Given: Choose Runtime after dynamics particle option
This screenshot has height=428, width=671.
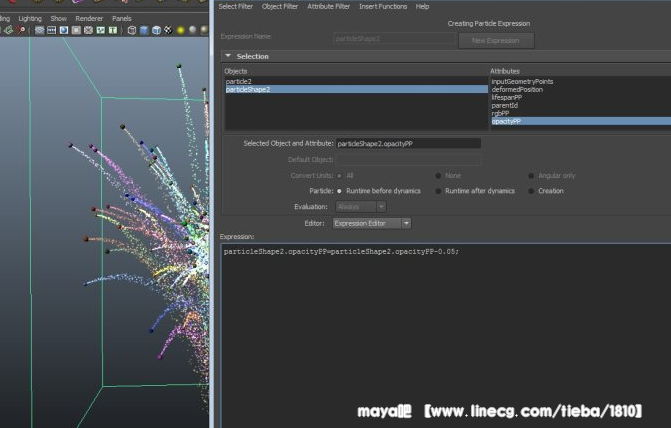Looking at the screenshot, I should point(438,191).
